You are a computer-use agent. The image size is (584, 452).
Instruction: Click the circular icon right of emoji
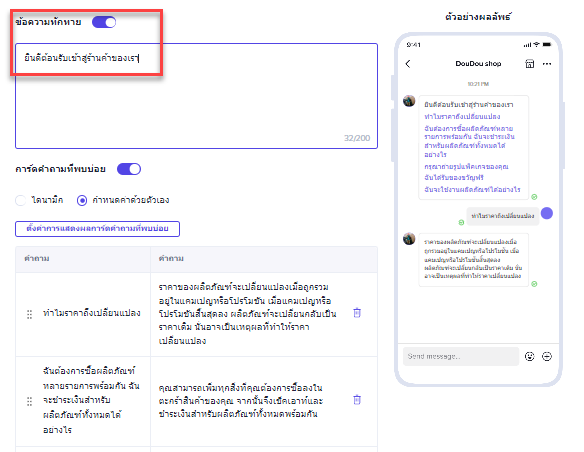(547, 356)
